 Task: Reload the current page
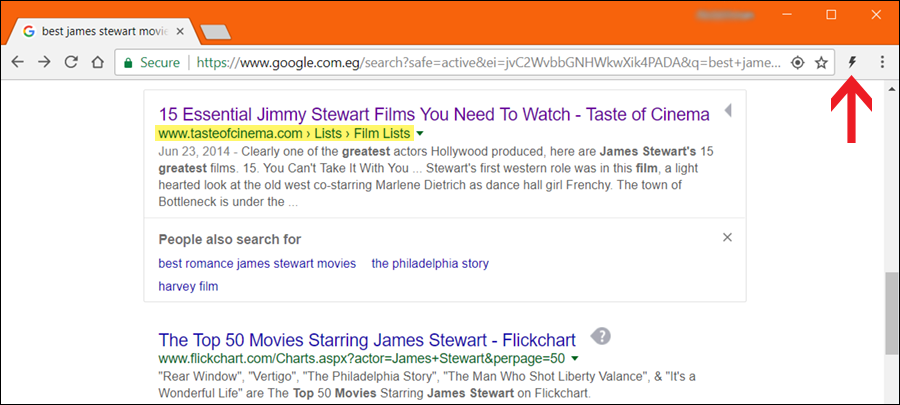[x=71, y=62]
